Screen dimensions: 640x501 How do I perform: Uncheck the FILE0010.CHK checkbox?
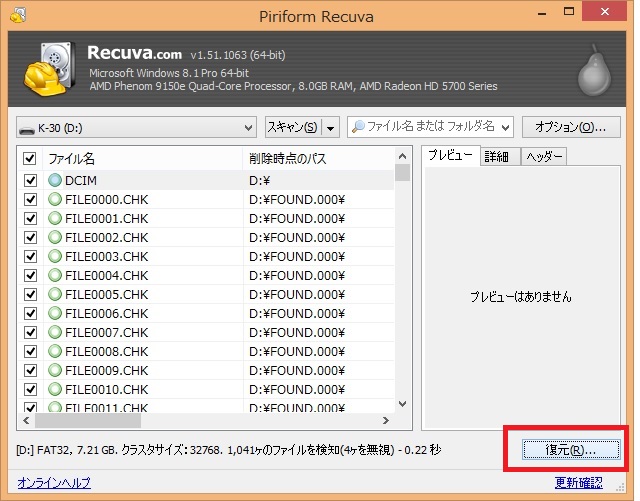coord(30,390)
